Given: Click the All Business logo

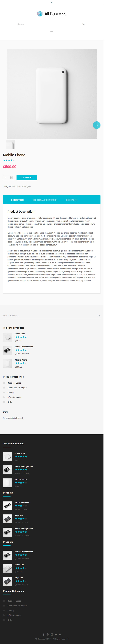Looking at the screenshot, I should (x=52, y=14).
